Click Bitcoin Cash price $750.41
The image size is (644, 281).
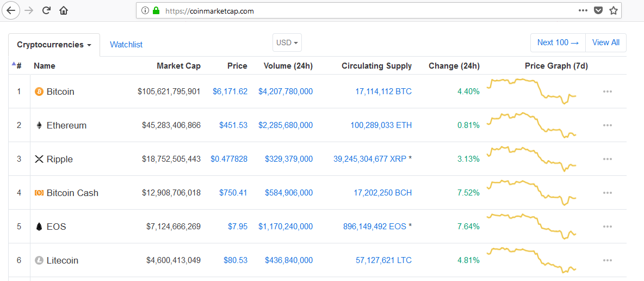pos(233,193)
